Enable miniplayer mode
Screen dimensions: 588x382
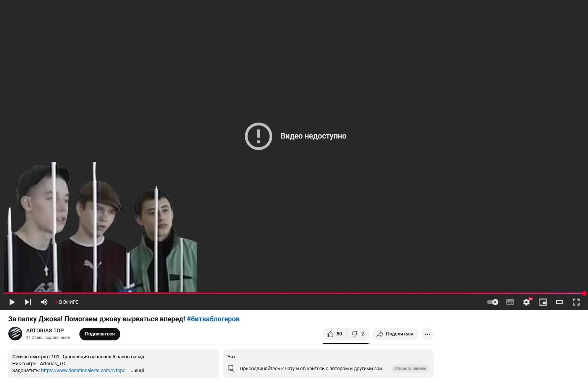tap(543, 302)
